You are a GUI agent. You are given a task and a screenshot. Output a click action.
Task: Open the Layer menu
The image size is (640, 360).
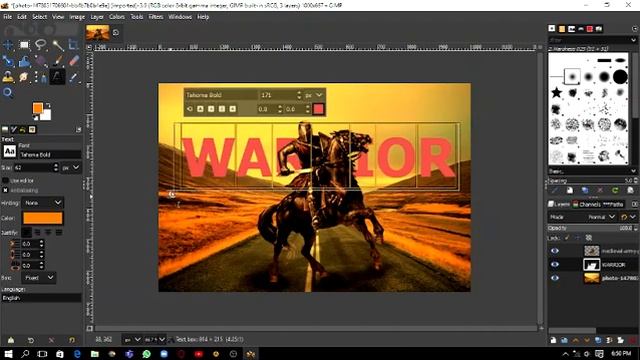pyautogui.click(x=97, y=17)
